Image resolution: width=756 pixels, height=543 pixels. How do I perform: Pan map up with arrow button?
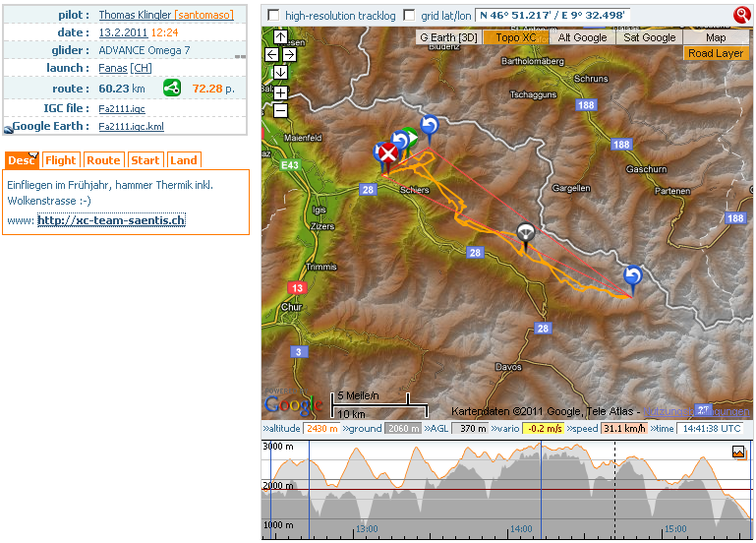[x=280, y=36]
